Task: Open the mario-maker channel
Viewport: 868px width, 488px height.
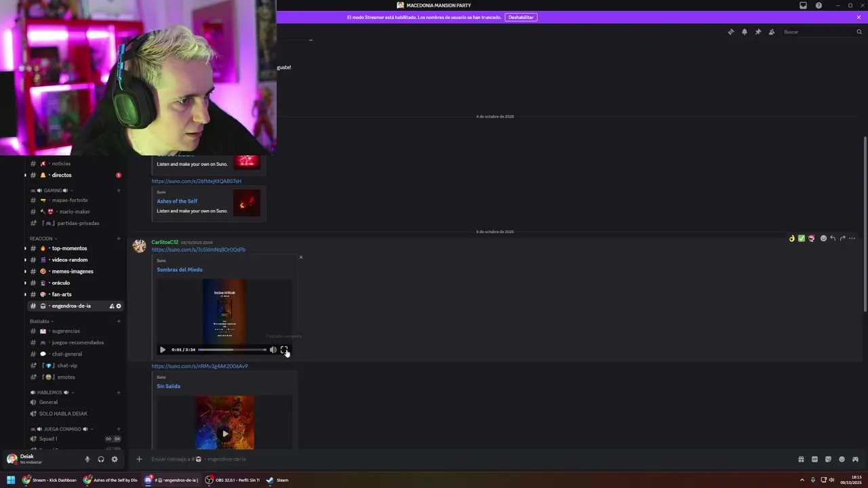Action: [75, 211]
